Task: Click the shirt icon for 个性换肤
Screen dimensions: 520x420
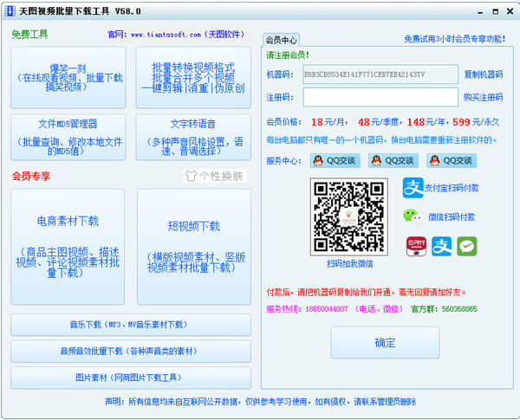Action: 192,176
